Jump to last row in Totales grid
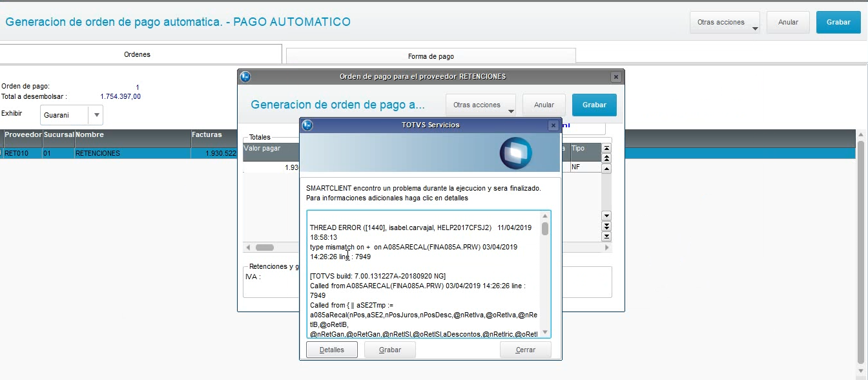868x380 pixels. pyautogui.click(x=606, y=237)
